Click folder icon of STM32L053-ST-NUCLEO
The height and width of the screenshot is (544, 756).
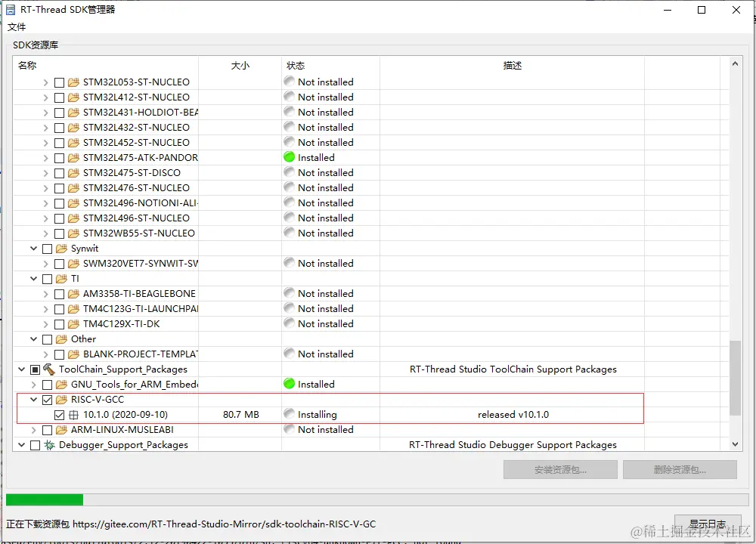(73, 82)
